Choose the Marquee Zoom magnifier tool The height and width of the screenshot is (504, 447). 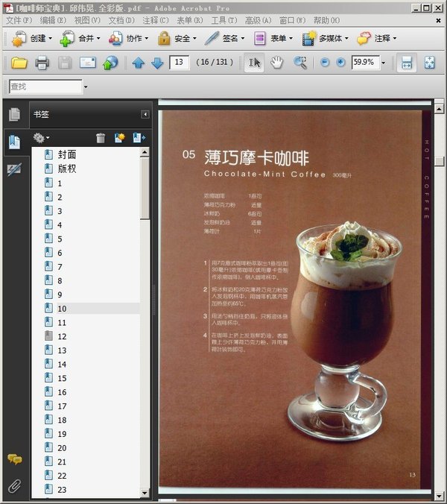point(300,63)
